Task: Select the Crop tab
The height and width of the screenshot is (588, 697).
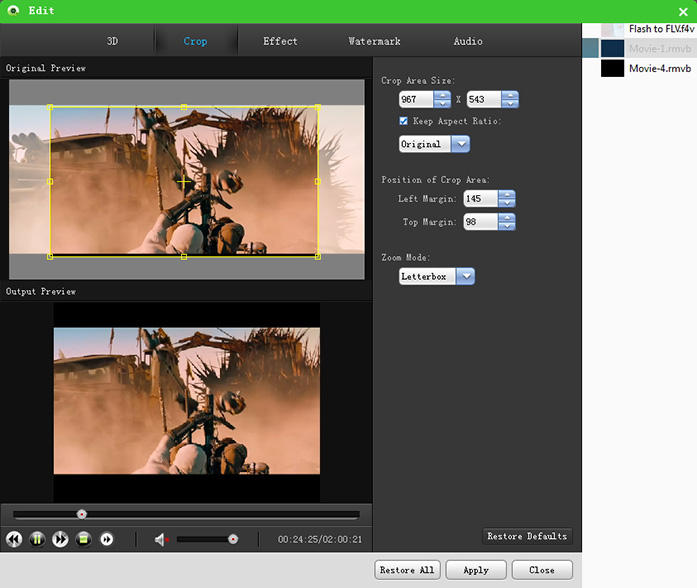Action: (195, 41)
